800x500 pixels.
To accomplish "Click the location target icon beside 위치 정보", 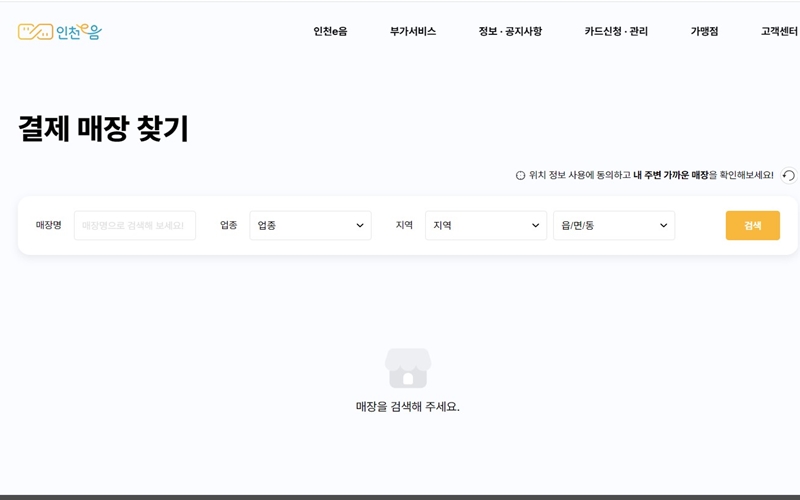I will pyautogui.click(x=520, y=176).
